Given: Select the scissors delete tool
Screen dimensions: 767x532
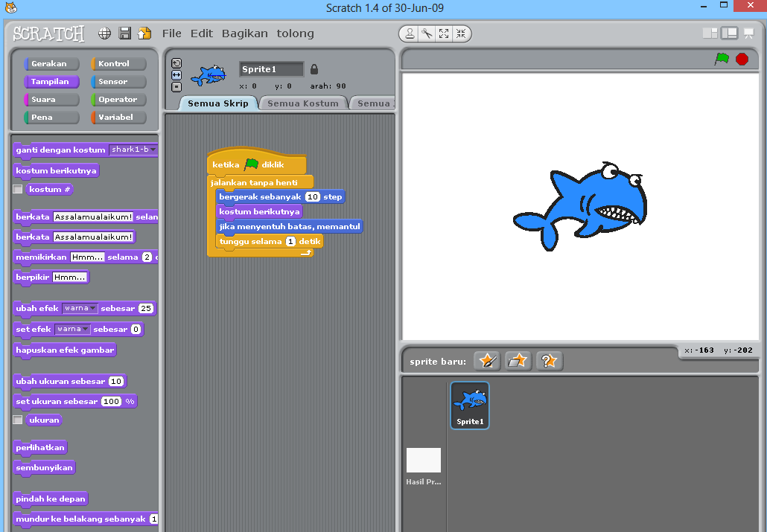Looking at the screenshot, I should tap(427, 33).
